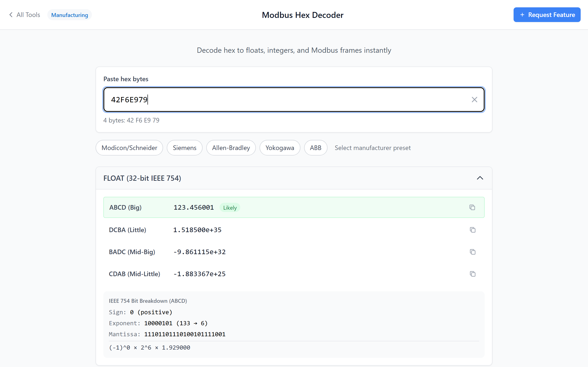
Task: Copy the CDAB (Mid-Little) float value
Action: click(x=472, y=274)
